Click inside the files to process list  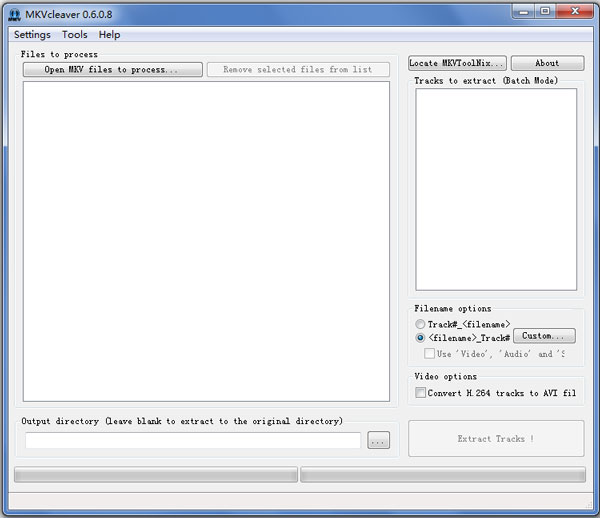click(206, 241)
